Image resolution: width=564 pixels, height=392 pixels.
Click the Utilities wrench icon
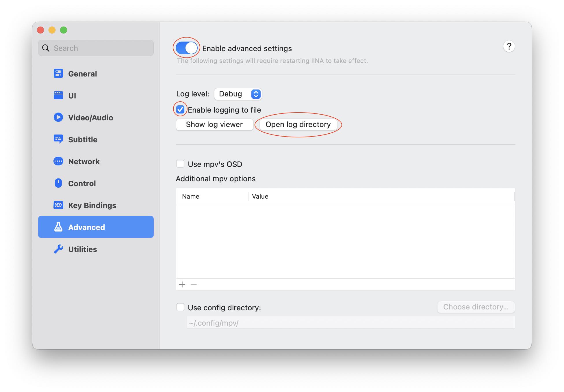point(58,249)
